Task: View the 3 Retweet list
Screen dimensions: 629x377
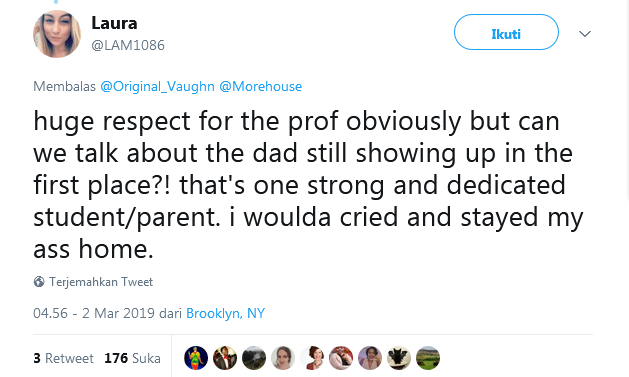Action: (63, 358)
